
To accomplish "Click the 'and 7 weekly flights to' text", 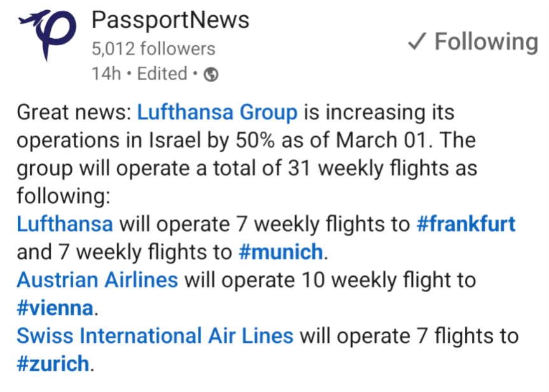I will pos(124,251).
